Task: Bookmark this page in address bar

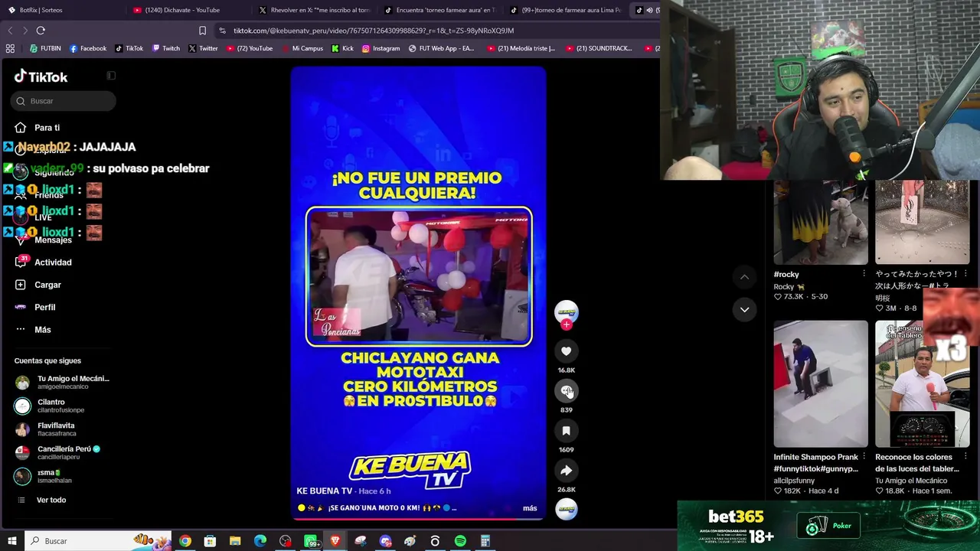Action: [202, 31]
